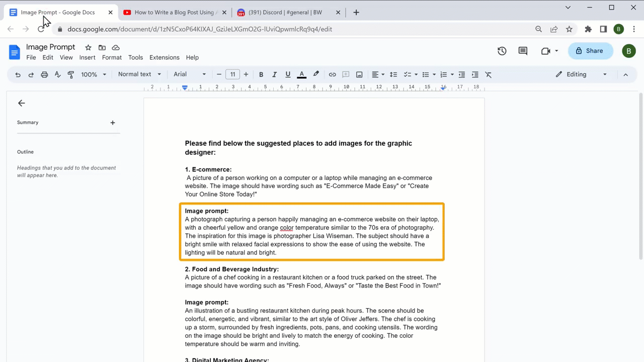
Task: Expand numbered list options arrow
Action: (x=452, y=74)
